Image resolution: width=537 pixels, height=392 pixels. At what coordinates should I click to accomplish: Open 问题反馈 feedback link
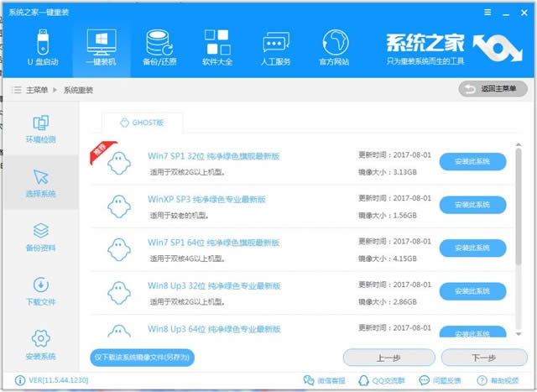440,380
